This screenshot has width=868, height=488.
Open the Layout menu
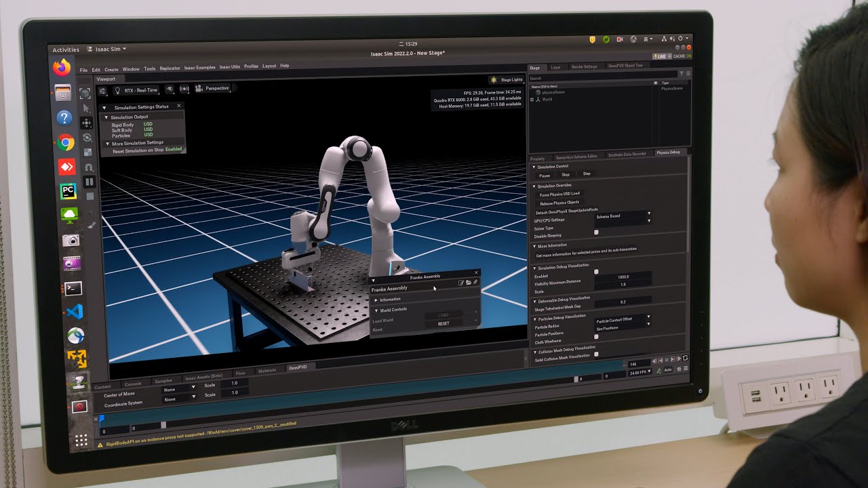pyautogui.click(x=269, y=66)
